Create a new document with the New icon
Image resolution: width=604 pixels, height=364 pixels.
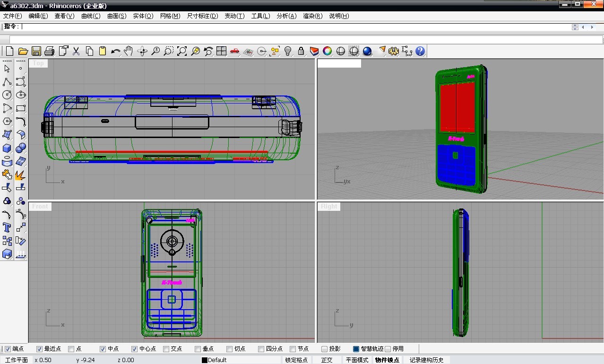click(x=9, y=51)
